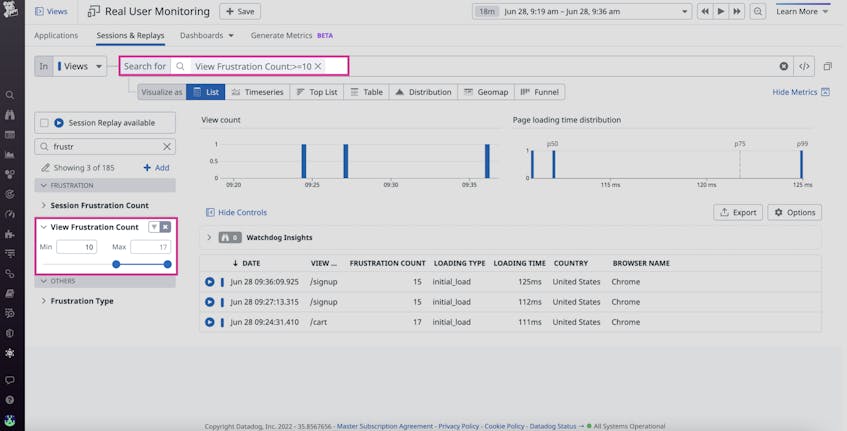Click Hide Metrics toggle link

point(801,92)
